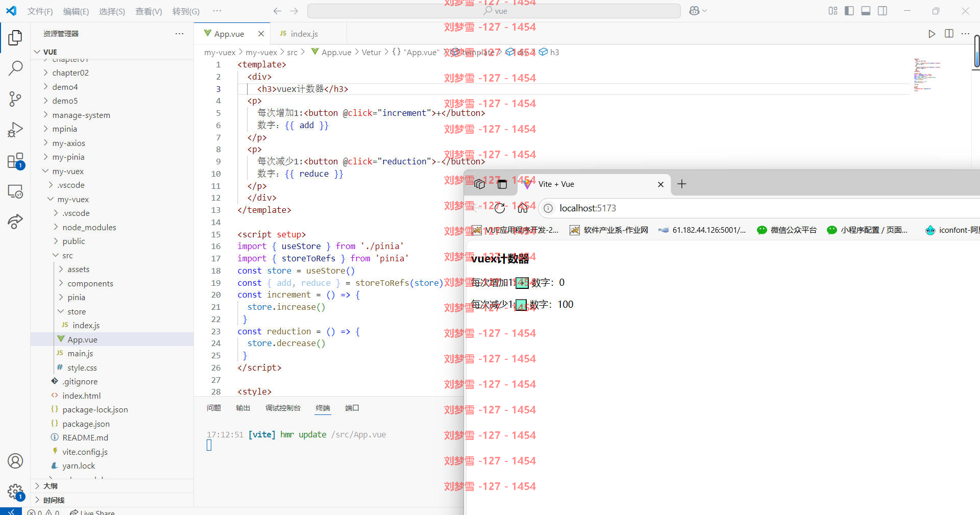Open the Remote Explorer view

[x=15, y=191]
